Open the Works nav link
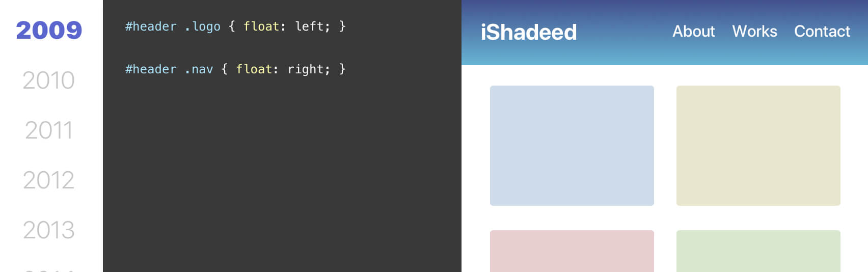868x272 pixels. click(x=754, y=32)
